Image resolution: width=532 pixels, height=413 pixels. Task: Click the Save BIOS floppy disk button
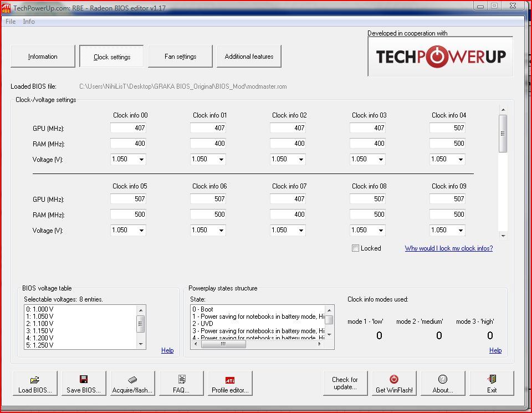point(84,384)
